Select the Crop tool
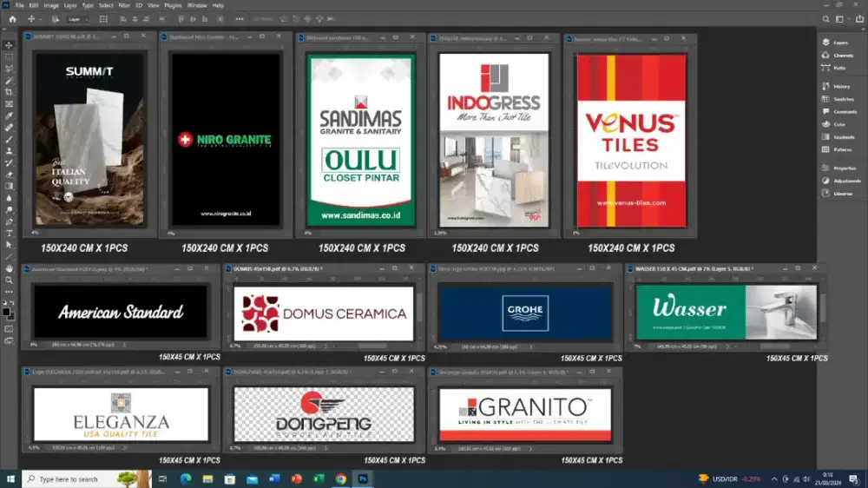Image resolution: width=868 pixels, height=488 pixels. tap(9, 92)
